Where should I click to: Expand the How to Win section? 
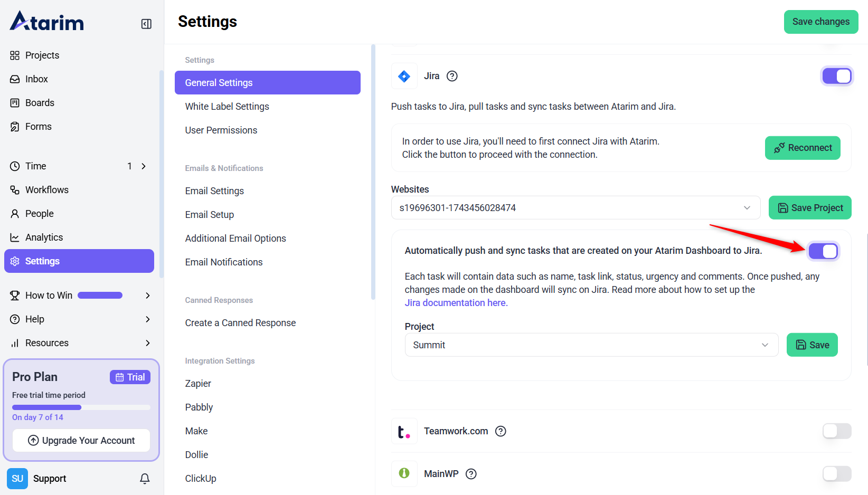click(x=147, y=296)
